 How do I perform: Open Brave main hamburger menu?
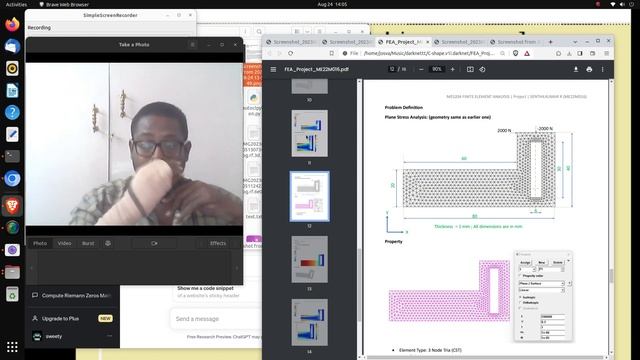(x=607, y=53)
